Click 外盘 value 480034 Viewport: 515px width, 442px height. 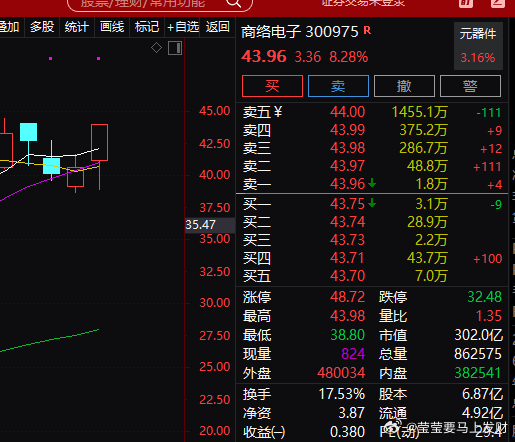click(341, 373)
